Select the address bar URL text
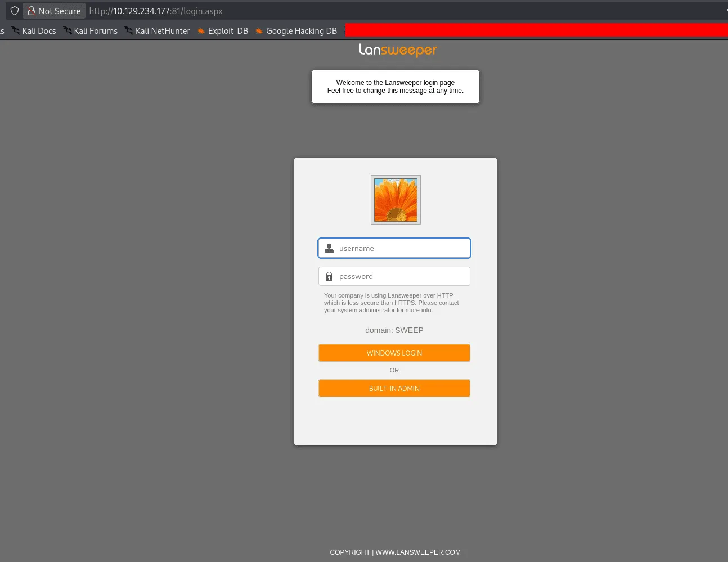728x562 pixels. point(156,11)
